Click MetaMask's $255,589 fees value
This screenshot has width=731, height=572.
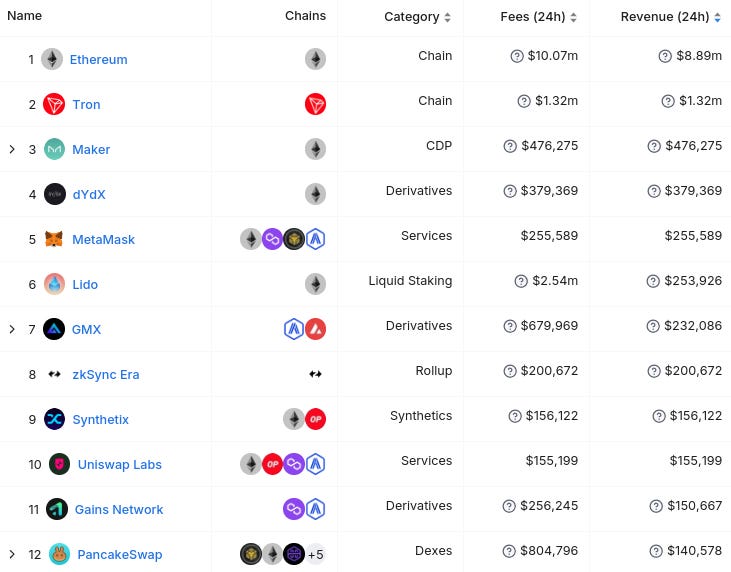pyautogui.click(x=549, y=236)
